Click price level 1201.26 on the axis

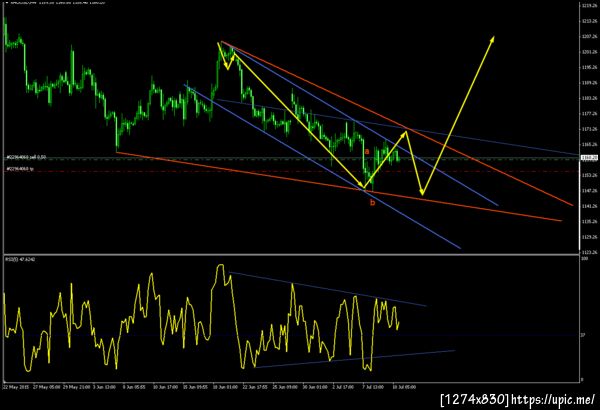tap(590, 52)
